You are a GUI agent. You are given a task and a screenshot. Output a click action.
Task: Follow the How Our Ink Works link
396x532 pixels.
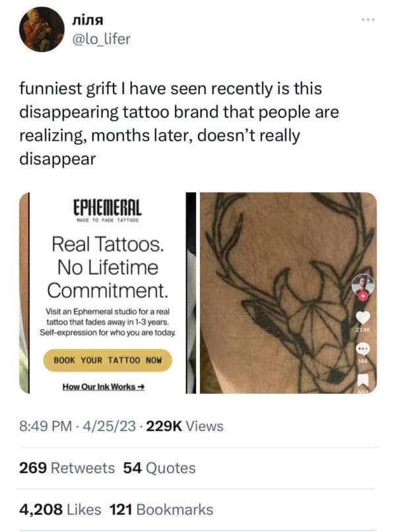[104, 386]
